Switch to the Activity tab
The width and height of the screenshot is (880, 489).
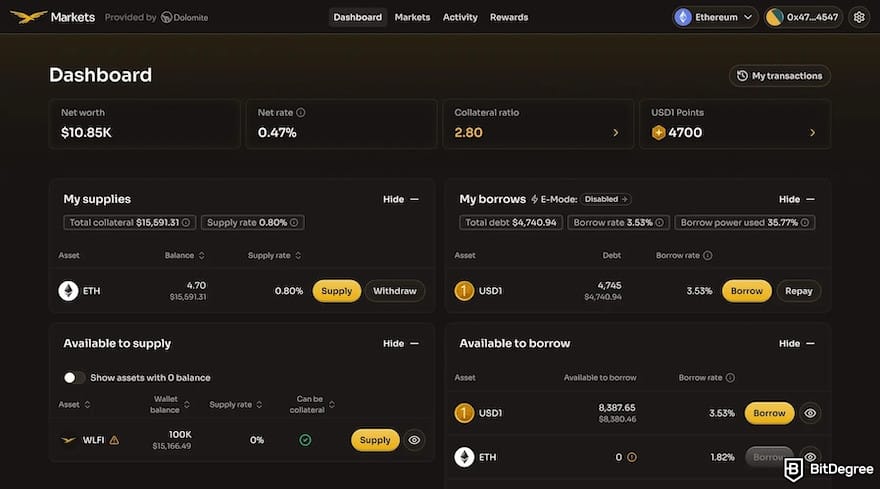[460, 17]
